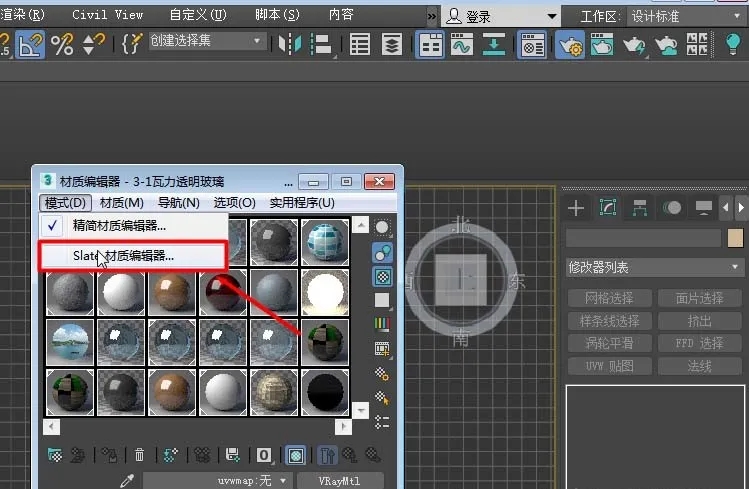The height and width of the screenshot is (489, 749).
Task: Click the object color swatch
Action: click(x=735, y=237)
